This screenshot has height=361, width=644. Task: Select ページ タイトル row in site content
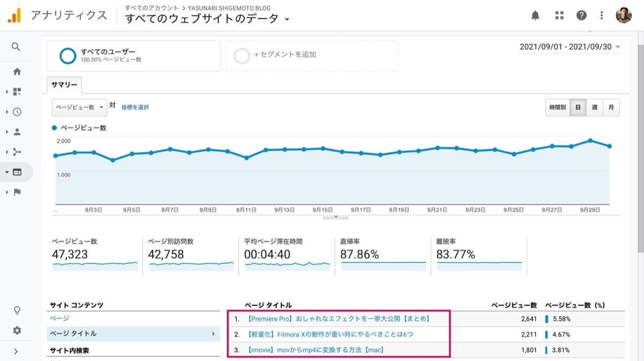[134, 334]
